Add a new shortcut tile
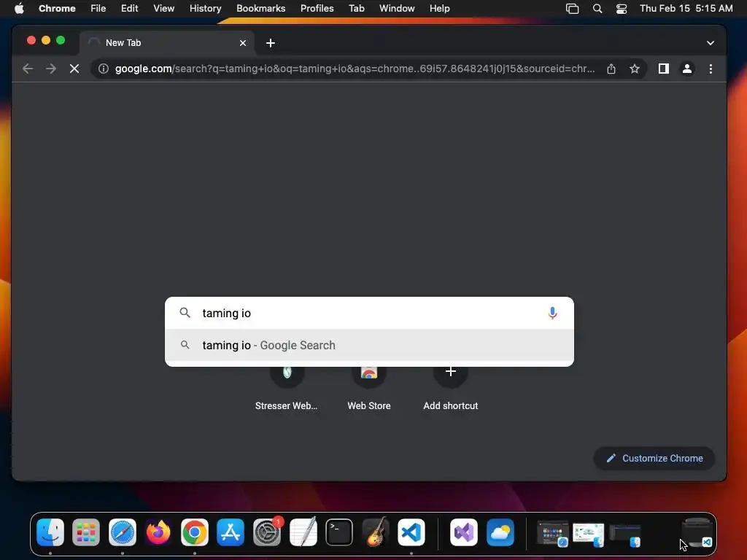The image size is (747, 560). (x=450, y=388)
